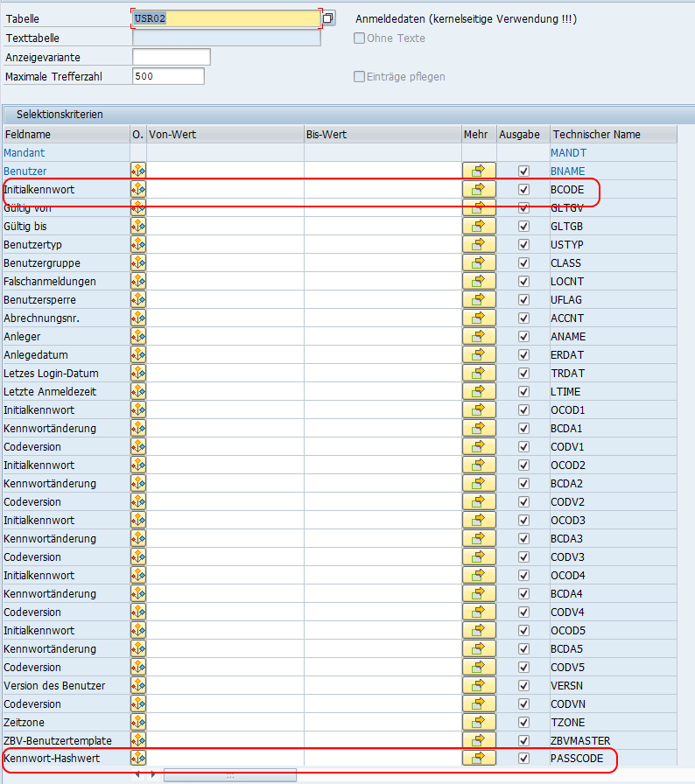Uncheck Ausgabe for ACCNT field
This screenshot has width=695, height=784.
[x=523, y=318]
